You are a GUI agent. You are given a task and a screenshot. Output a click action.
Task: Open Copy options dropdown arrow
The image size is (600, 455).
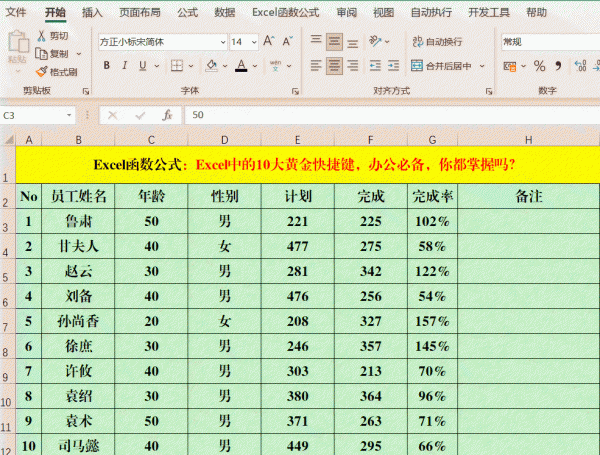tap(79, 54)
